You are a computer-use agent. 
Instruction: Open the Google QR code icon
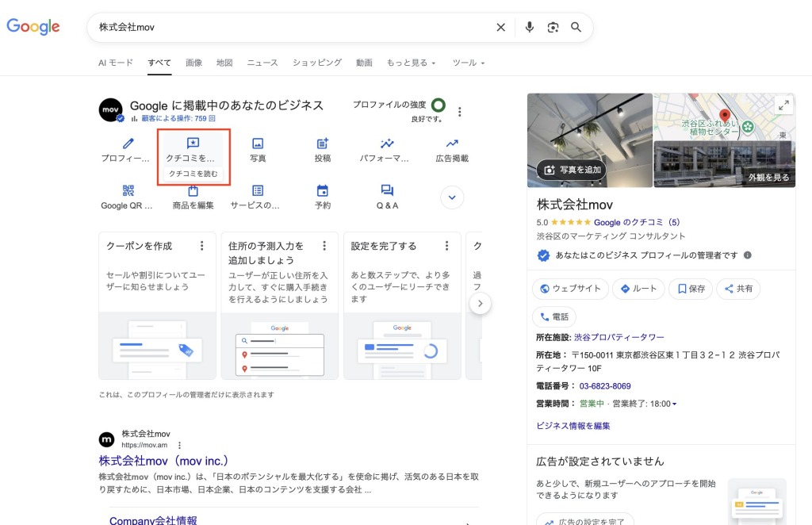(x=128, y=190)
